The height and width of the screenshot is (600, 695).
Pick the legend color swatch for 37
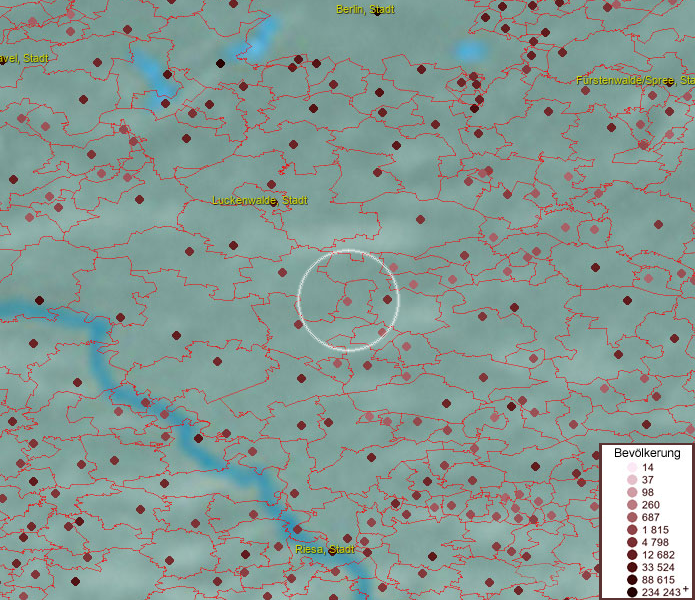pyautogui.click(x=632, y=479)
